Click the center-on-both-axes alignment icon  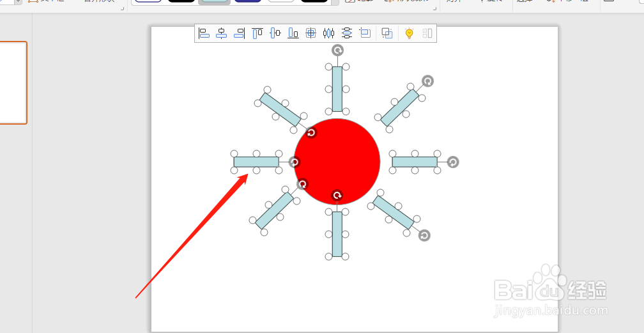311,33
